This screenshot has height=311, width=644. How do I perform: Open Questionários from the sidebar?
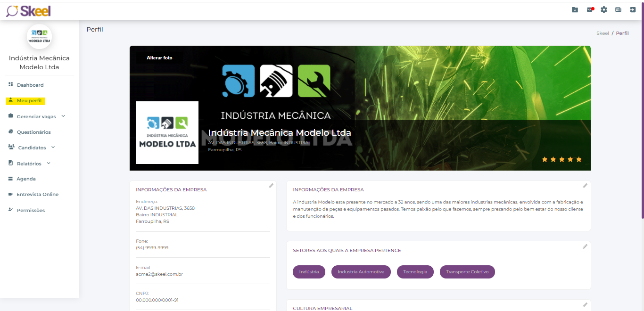pyautogui.click(x=33, y=132)
